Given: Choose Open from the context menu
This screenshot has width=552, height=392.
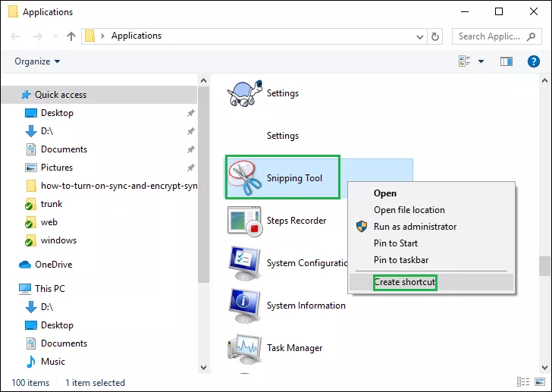Looking at the screenshot, I should pos(431,193).
